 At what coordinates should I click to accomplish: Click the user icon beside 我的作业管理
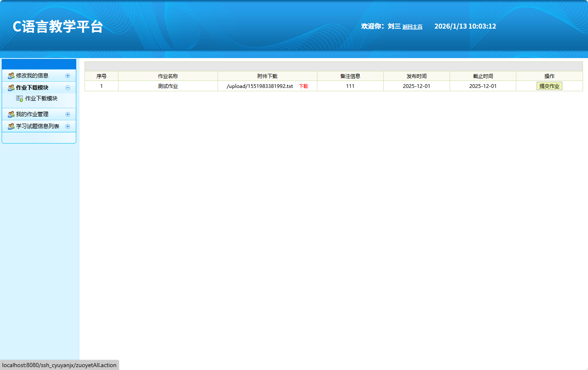11,114
